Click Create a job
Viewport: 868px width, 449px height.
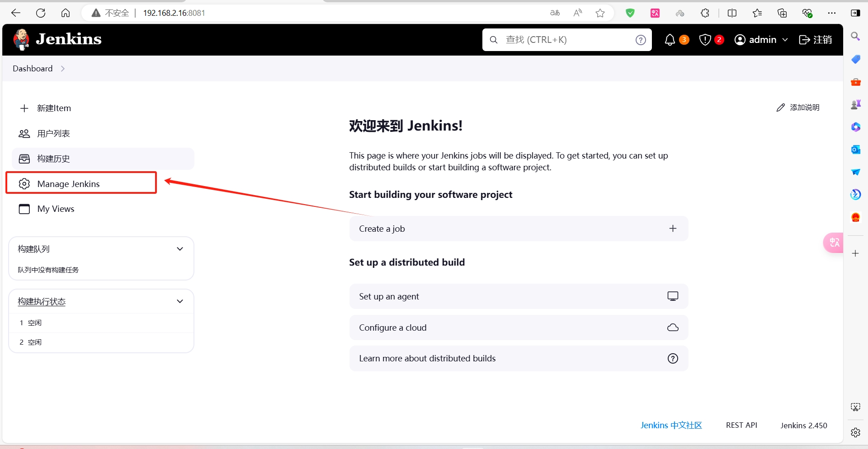coord(519,229)
